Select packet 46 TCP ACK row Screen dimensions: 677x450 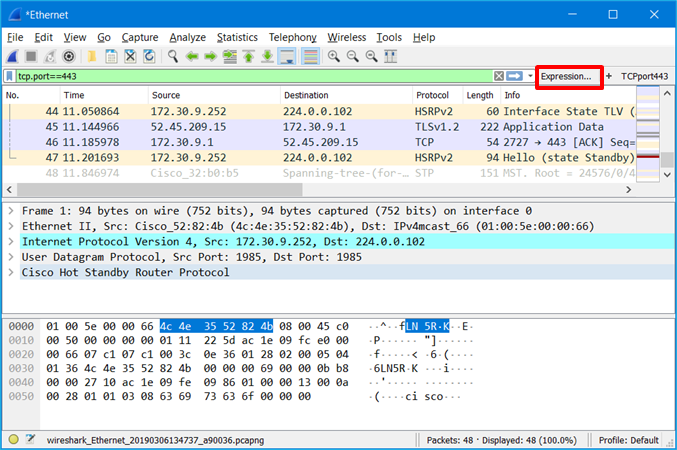320,143
